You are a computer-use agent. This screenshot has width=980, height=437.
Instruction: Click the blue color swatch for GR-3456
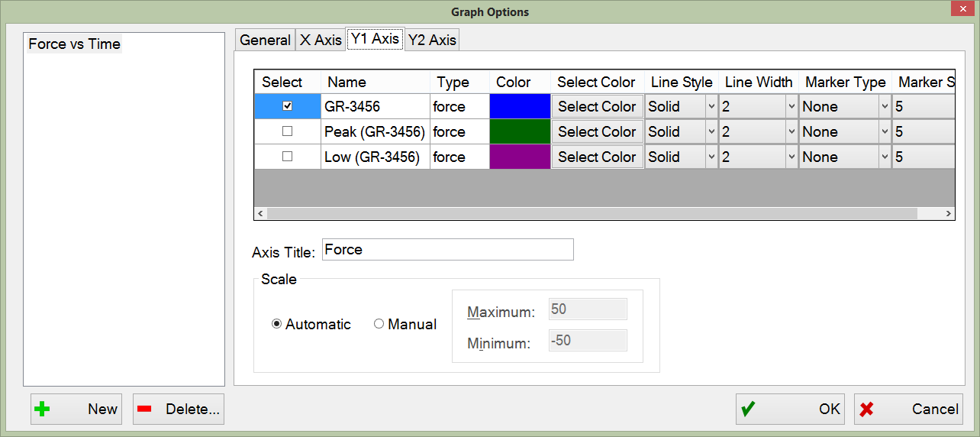point(520,106)
